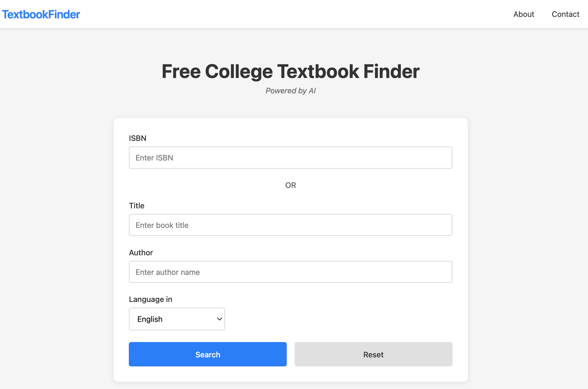Image resolution: width=588 pixels, height=389 pixels.
Task: Click the Free College Textbook Finder heading
Action: [290, 71]
